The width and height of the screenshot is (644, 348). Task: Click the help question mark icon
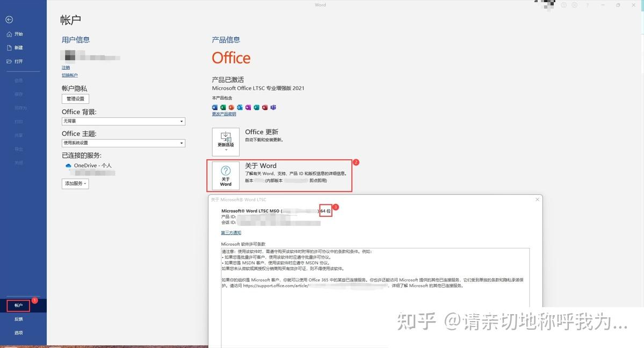tap(588, 5)
